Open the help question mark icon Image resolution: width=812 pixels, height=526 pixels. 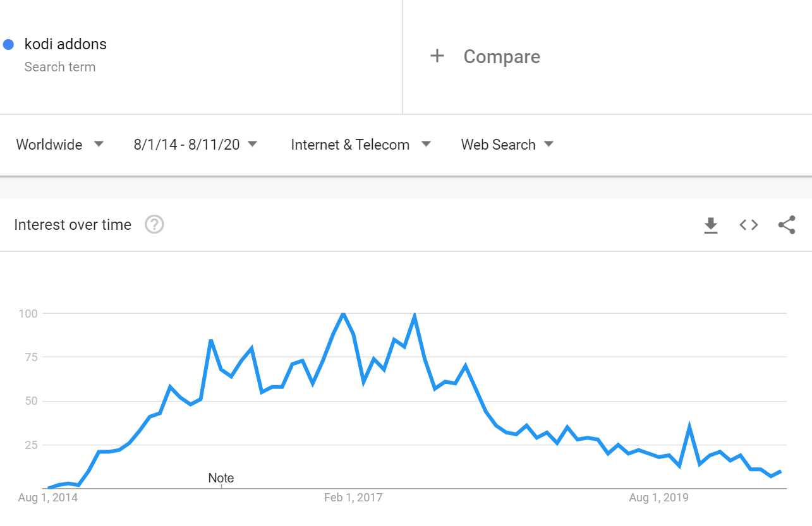(x=154, y=225)
